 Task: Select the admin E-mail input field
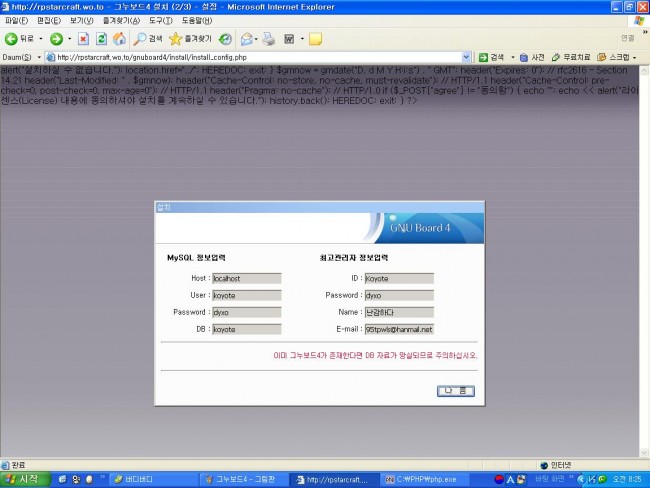click(x=399, y=329)
